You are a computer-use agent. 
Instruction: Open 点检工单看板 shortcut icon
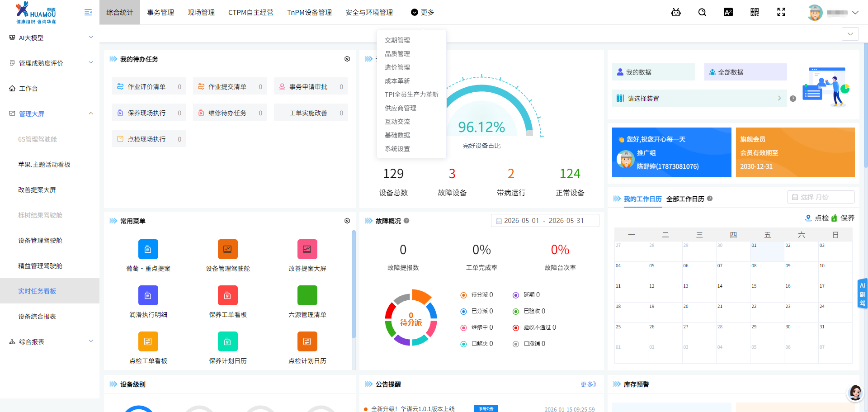(x=148, y=341)
